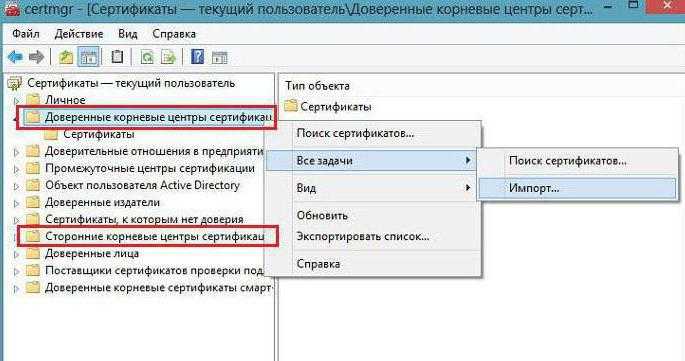Select the Сертификаты item in right pane
Image resolution: width=685 pixels, height=361 pixels.
tap(336, 107)
